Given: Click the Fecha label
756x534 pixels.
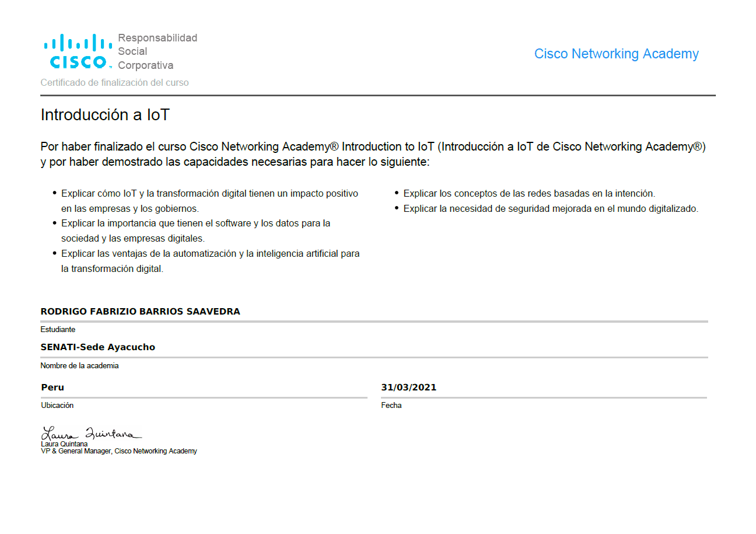Looking at the screenshot, I should 391,405.
